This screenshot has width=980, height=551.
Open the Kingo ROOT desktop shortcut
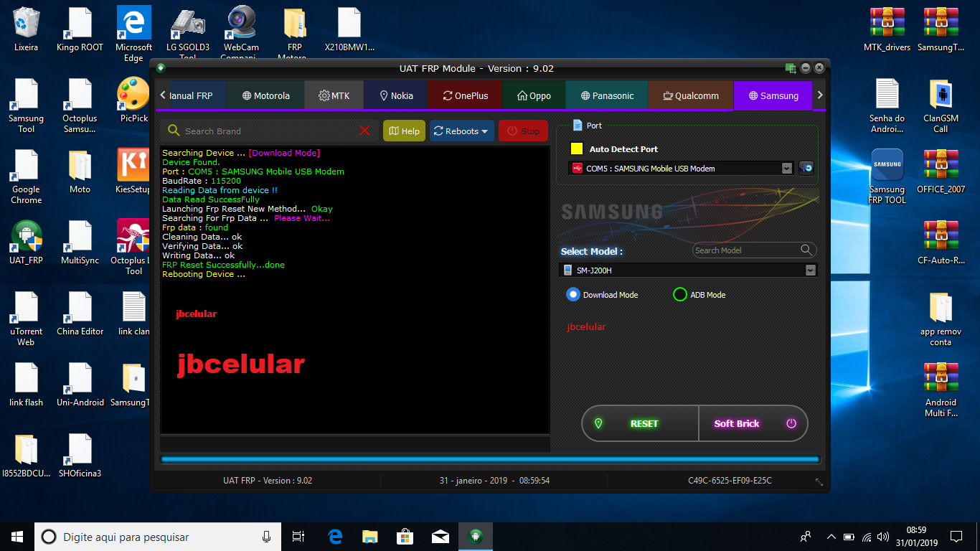[80, 29]
